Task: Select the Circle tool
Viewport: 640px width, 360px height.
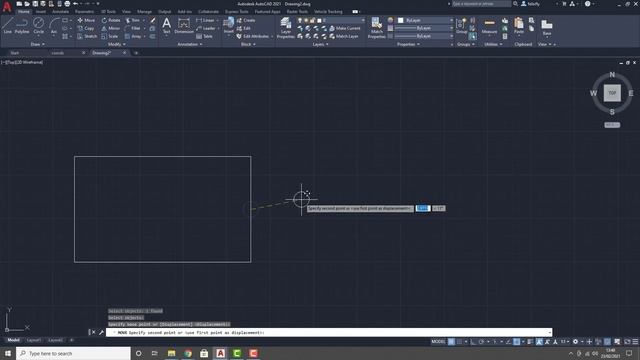Action: (38, 26)
